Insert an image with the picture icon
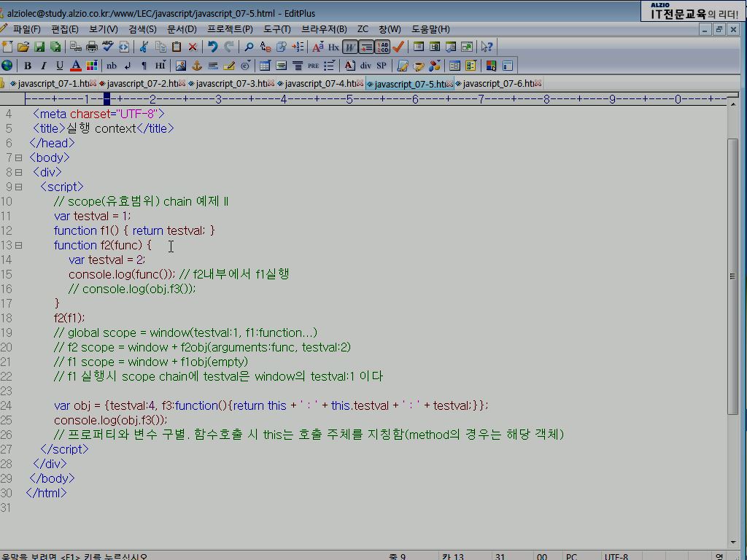The height and width of the screenshot is (560, 747). tap(181, 66)
